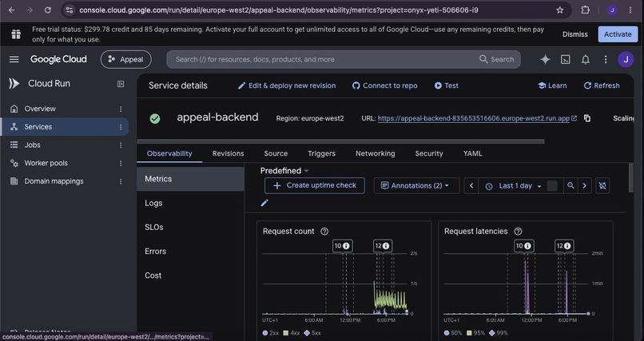
Task: Open options dots next to Worker pools
Action: [121, 164]
